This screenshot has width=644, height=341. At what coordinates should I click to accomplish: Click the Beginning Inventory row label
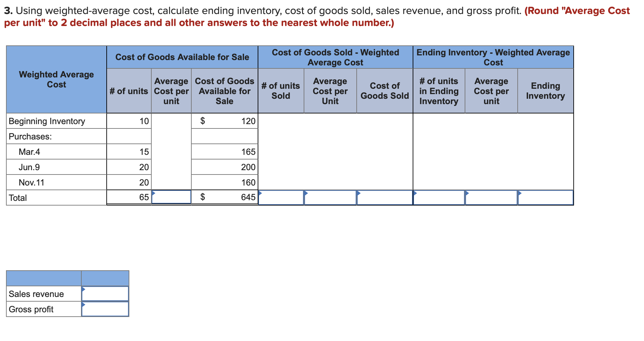coord(47,121)
